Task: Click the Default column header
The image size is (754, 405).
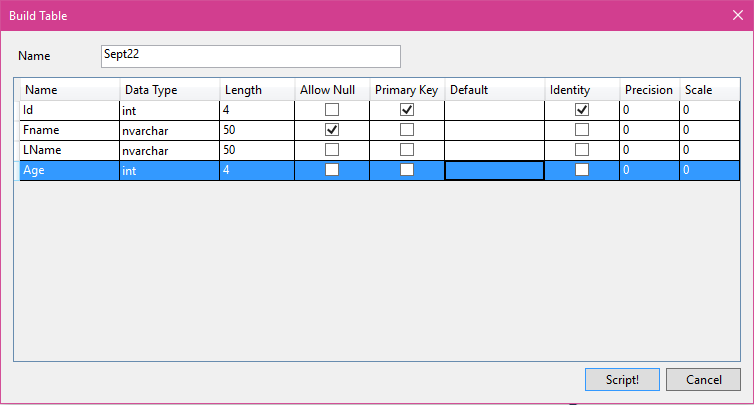Action: tap(494, 90)
